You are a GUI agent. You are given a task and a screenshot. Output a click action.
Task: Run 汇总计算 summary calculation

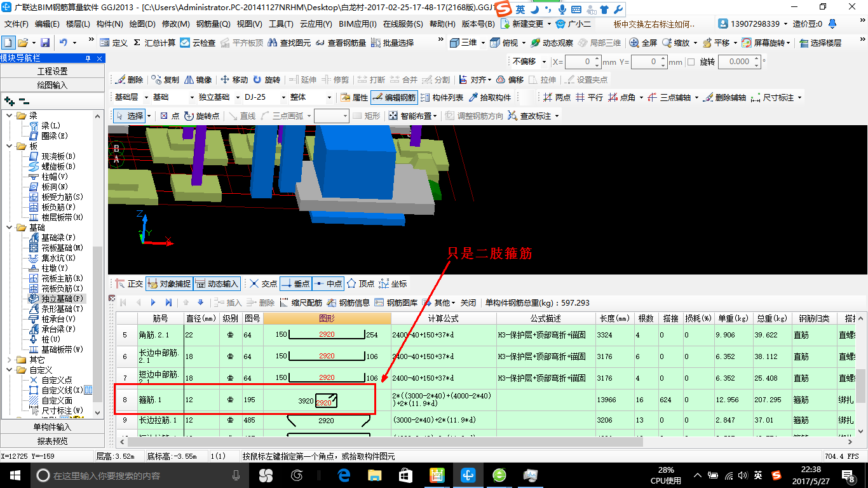point(154,43)
